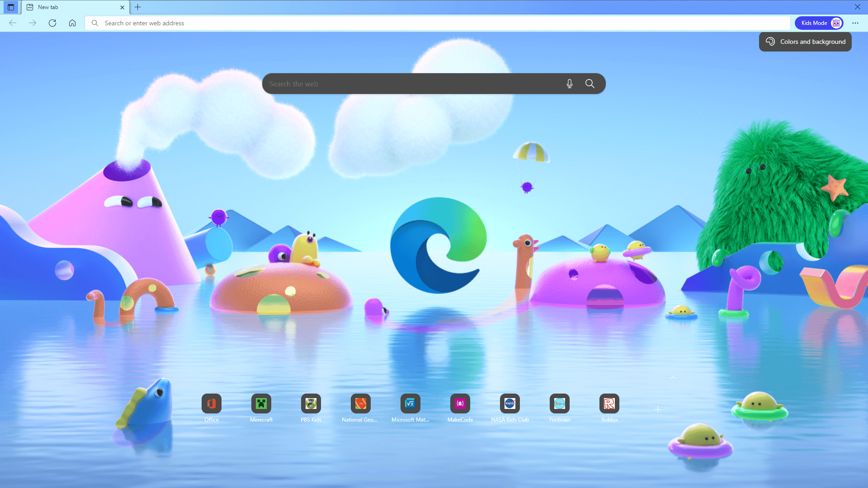
Task: Open Colors and background settings
Action: [805, 42]
